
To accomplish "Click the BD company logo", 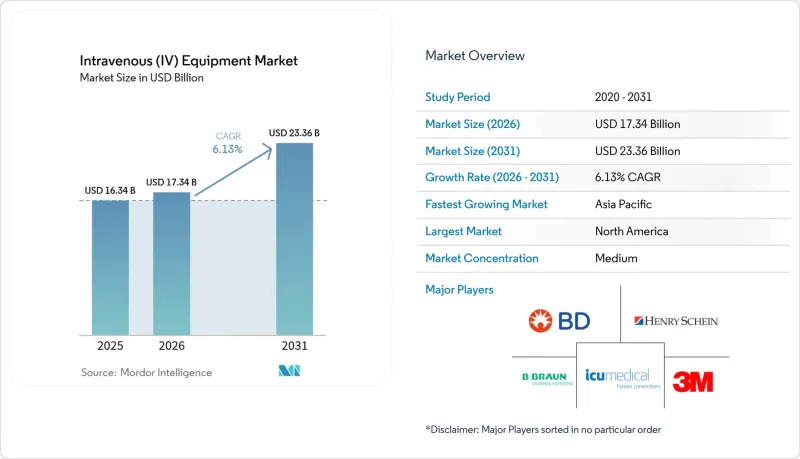I will pyautogui.click(x=559, y=321).
